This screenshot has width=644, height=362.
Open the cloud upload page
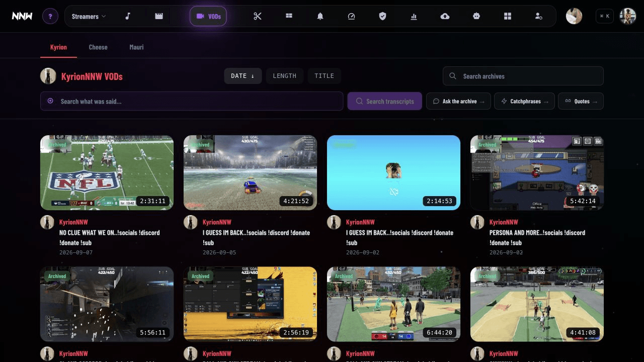coord(445,16)
